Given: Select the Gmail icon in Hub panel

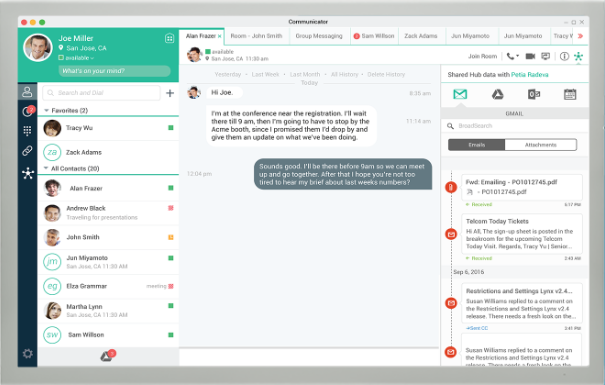Looking at the screenshot, I should [460, 94].
